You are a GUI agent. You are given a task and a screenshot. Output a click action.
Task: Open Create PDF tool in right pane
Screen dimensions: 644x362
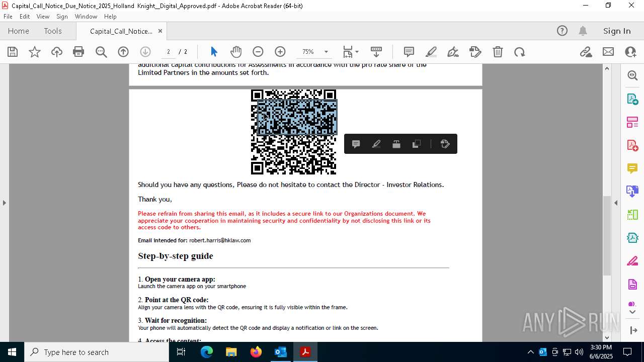click(x=632, y=145)
